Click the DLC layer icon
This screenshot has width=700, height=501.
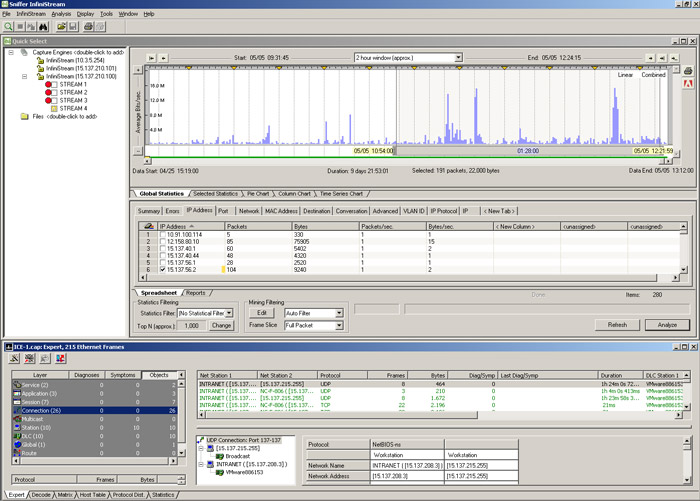point(17,436)
